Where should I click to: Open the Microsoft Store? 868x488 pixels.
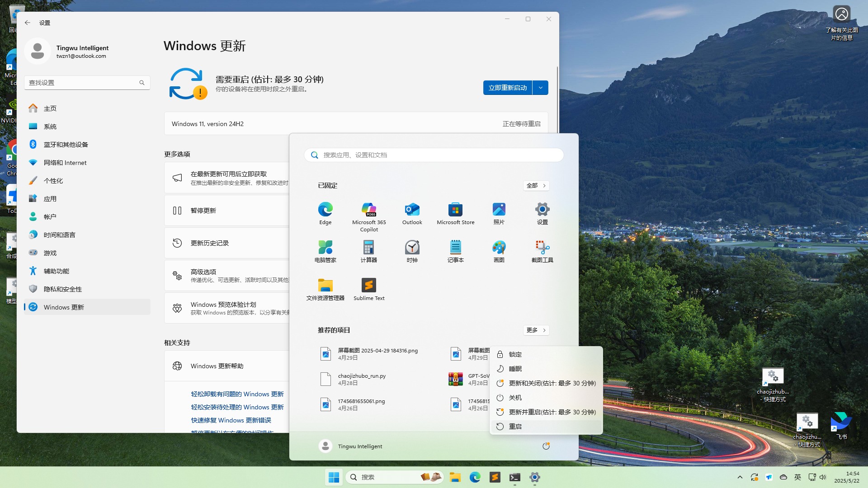tap(455, 213)
